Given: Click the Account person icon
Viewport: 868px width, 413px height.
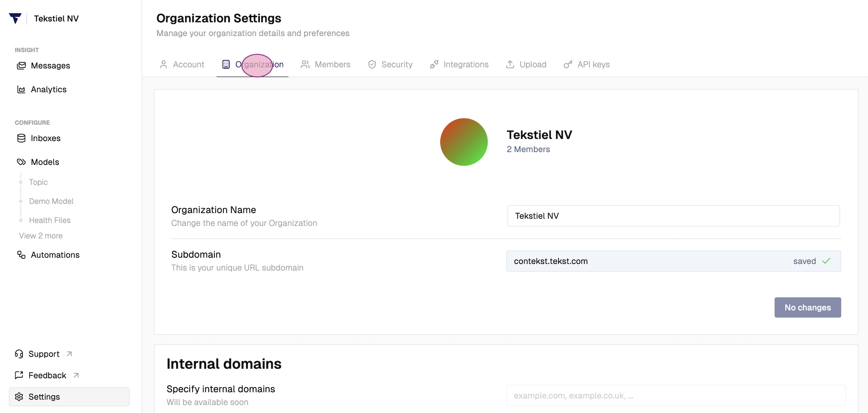Looking at the screenshot, I should tap(163, 64).
